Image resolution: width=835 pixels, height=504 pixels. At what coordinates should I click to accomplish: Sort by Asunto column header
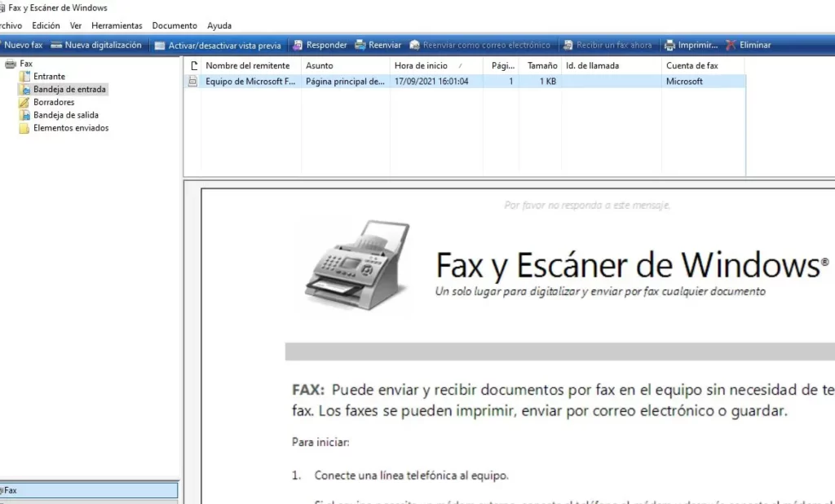click(346, 65)
